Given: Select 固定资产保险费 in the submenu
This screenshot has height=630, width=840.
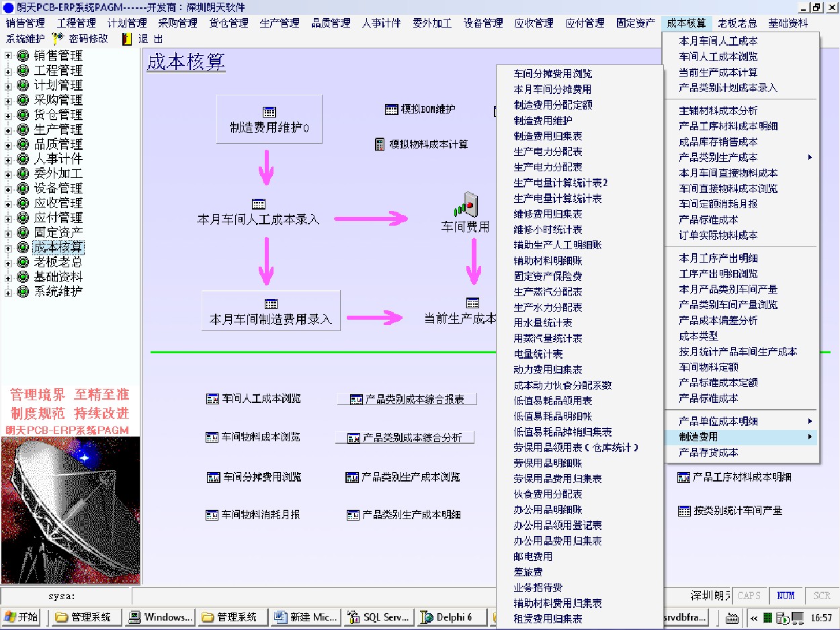Looking at the screenshot, I should 579,276.
